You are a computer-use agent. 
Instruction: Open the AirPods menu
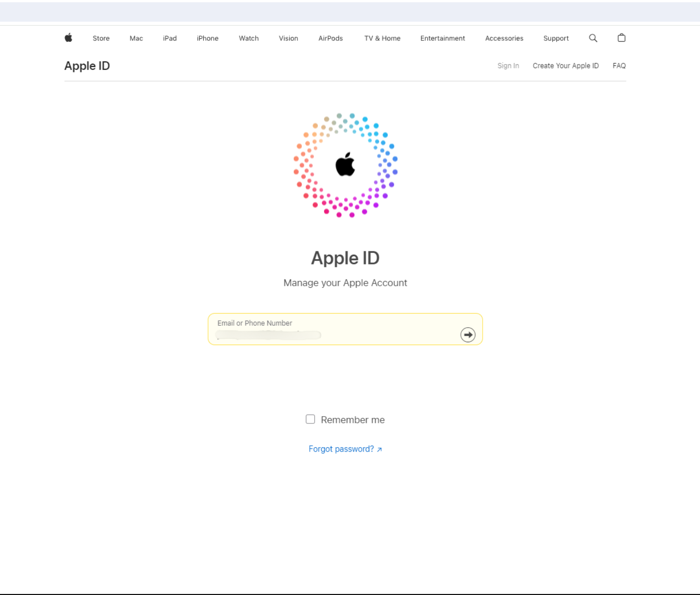pos(331,38)
